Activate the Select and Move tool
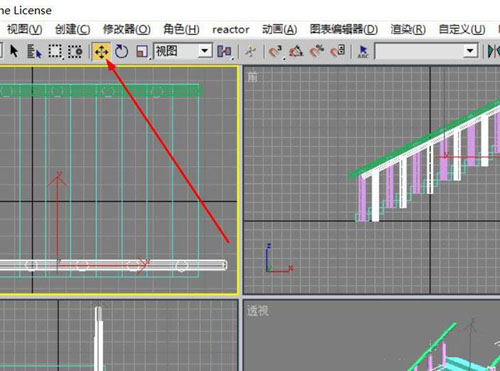 pyautogui.click(x=101, y=52)
